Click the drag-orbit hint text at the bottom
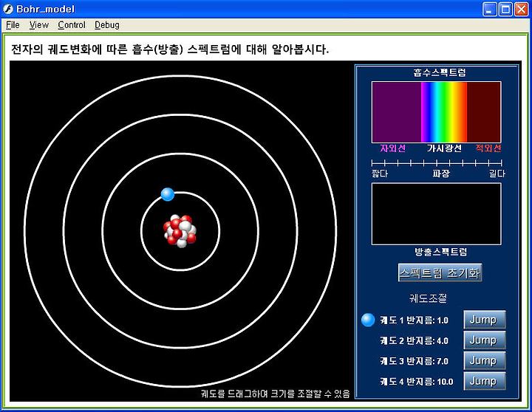 275,394
